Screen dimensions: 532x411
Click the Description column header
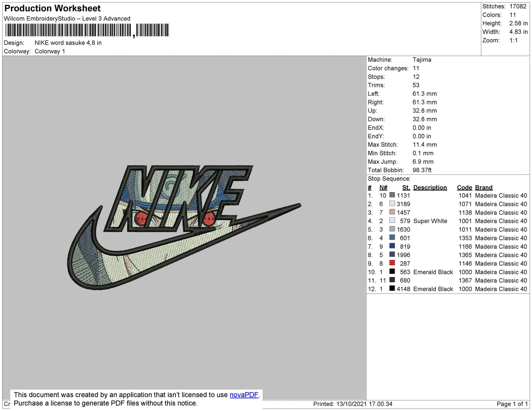(x=430, y=187)
